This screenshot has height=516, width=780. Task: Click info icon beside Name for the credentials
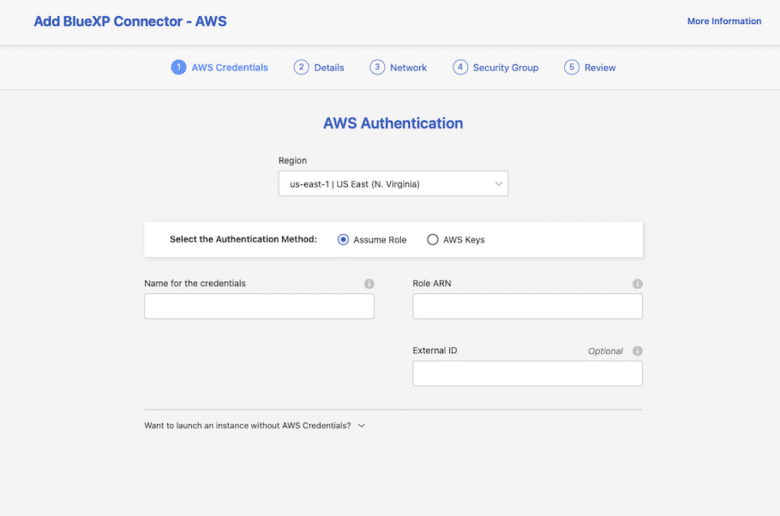[369, 284]
